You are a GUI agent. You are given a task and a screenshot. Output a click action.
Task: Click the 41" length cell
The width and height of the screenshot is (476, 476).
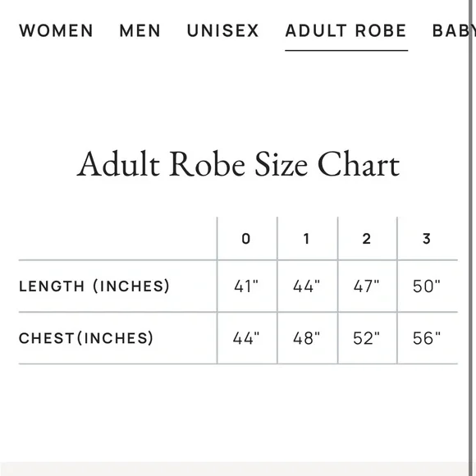pos(246,286)
